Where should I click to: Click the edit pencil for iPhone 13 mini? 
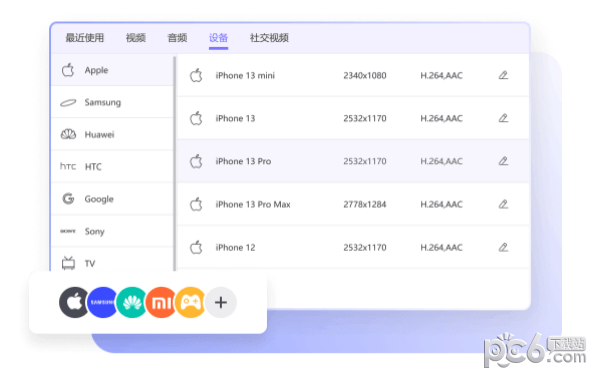(x=503, y=75)
